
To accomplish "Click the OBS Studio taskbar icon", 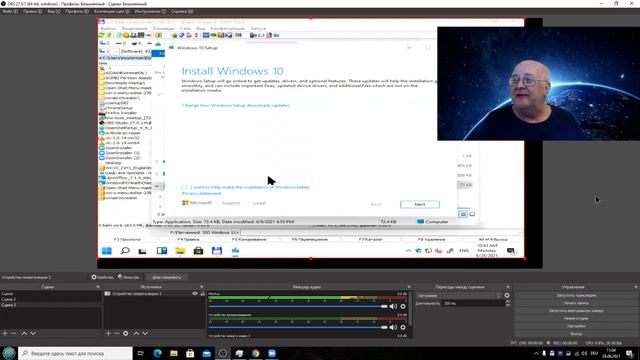I will (x=223, y=353).
